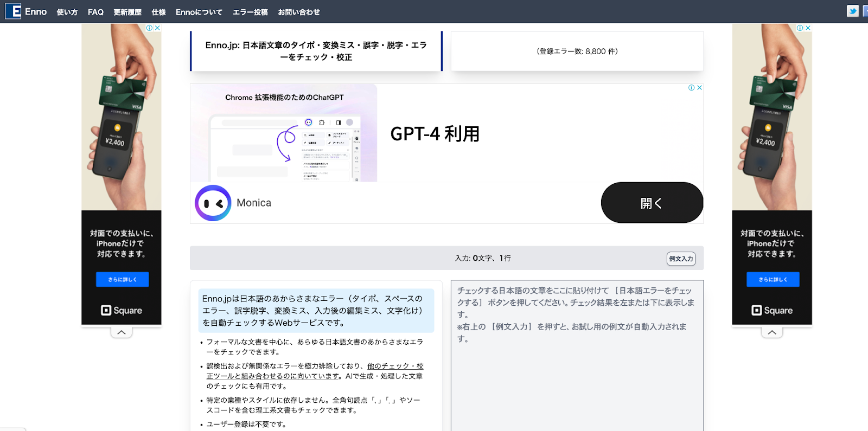Open エラー投稿 page
Viewport: 868px width, 431px height.
(x=250, y=12)
